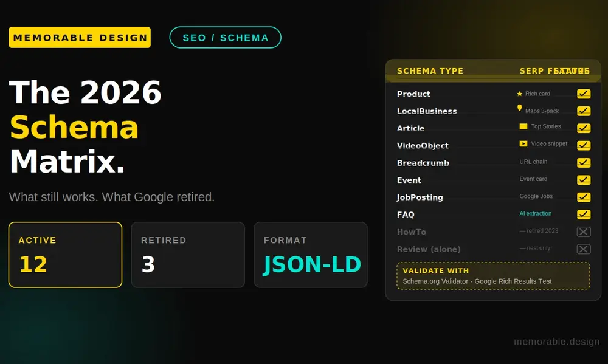Toggle the Event row checkmark

point(584,180)
